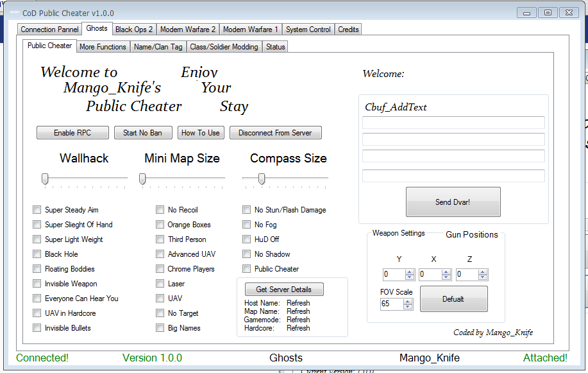This screenshot has width=588, height=373.
Task: Click the FOV Scale 65 field
Action: [392, 304]
